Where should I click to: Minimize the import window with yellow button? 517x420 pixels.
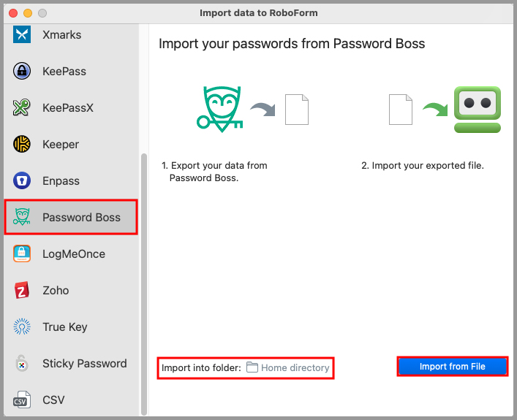[28, 13]
